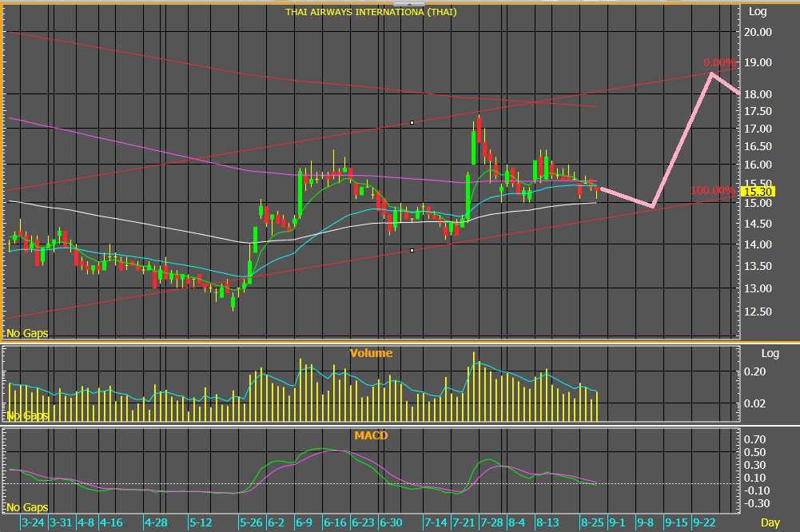The height and width of the screenshot is (532, 800).
Task: Select the 9-1 date marker
Action: tap(617, 523)
